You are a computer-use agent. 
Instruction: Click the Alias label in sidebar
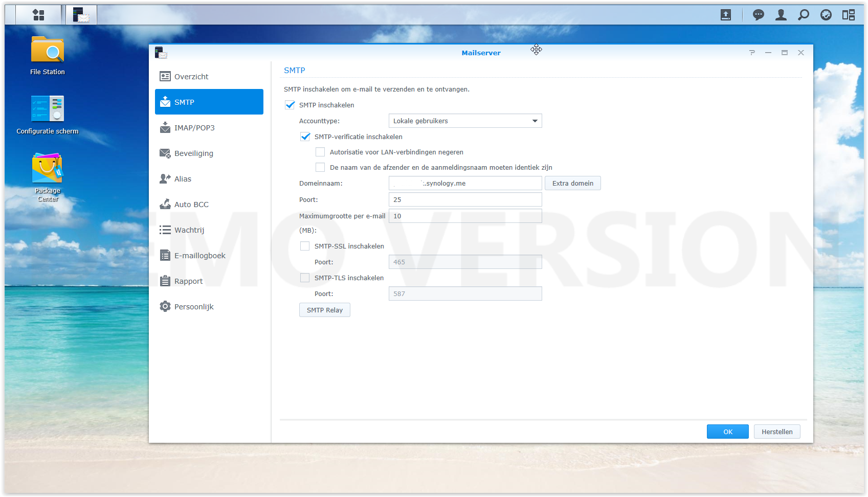click(x=183, y=179)
